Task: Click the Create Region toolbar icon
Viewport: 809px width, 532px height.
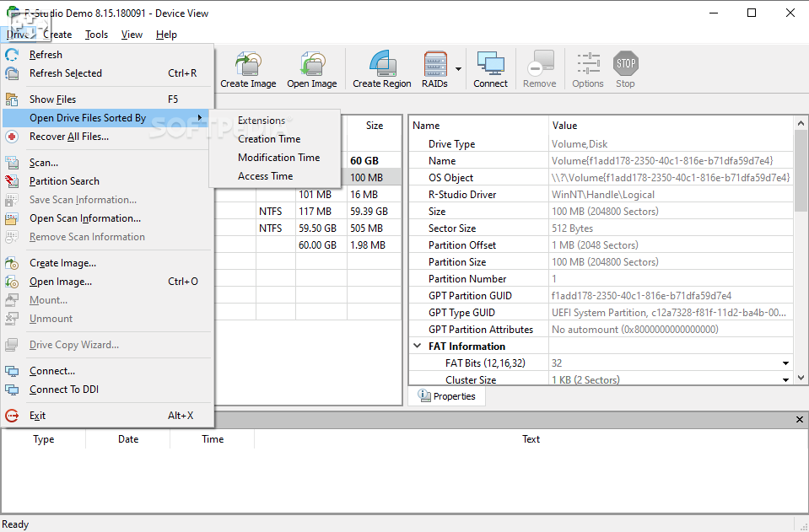Action: 381,69
